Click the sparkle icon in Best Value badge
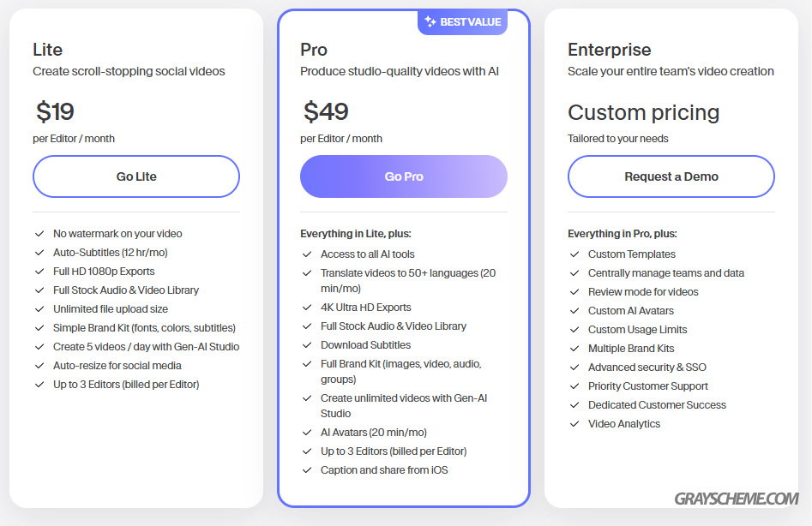Viewport: 812px width, 526px height. click(x=430, y=21)
